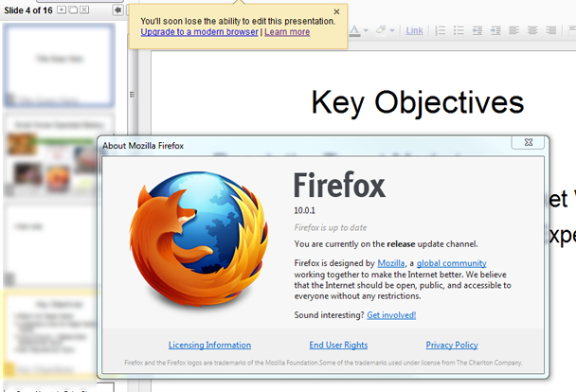576x392 pixels.
Task: Open the Mozilla link in About dialog
Action: point(391,263)
